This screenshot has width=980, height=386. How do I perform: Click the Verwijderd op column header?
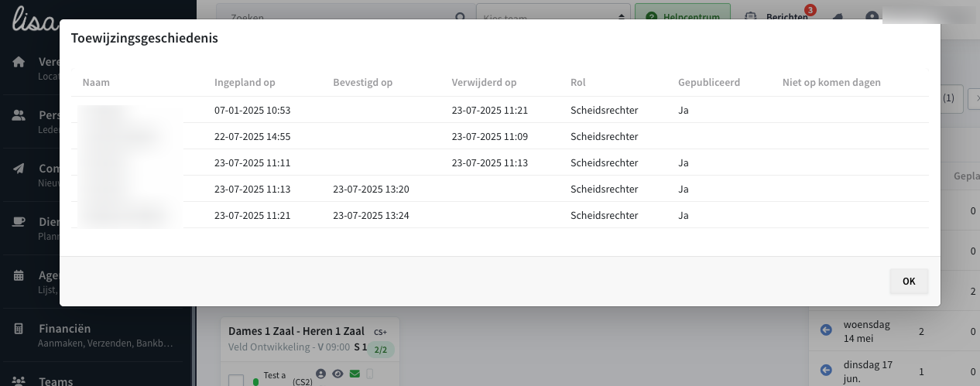click(484, 83)
